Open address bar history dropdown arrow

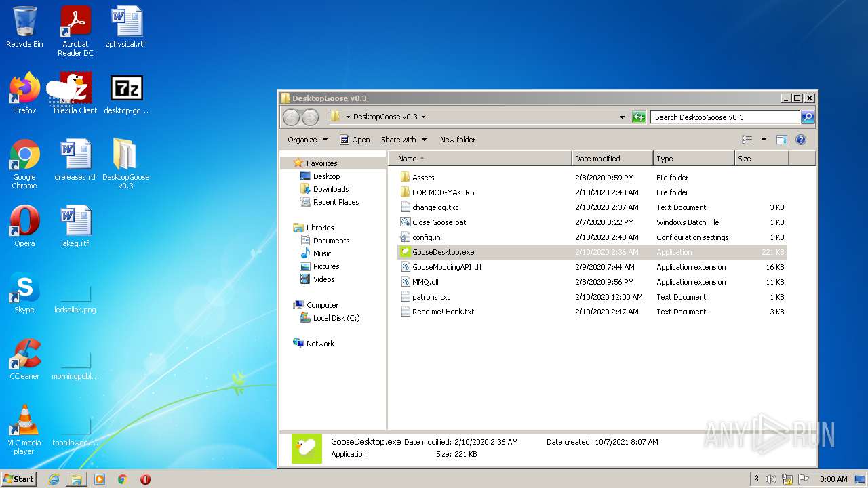[x=622, y=117]
